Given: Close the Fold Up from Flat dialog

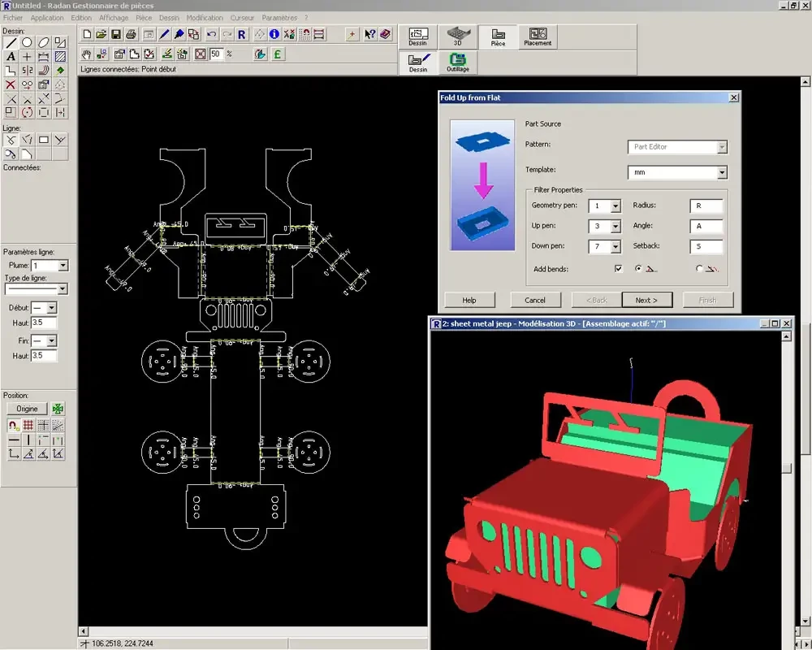Looking at the screenshot, I should (x=734, y=97).
